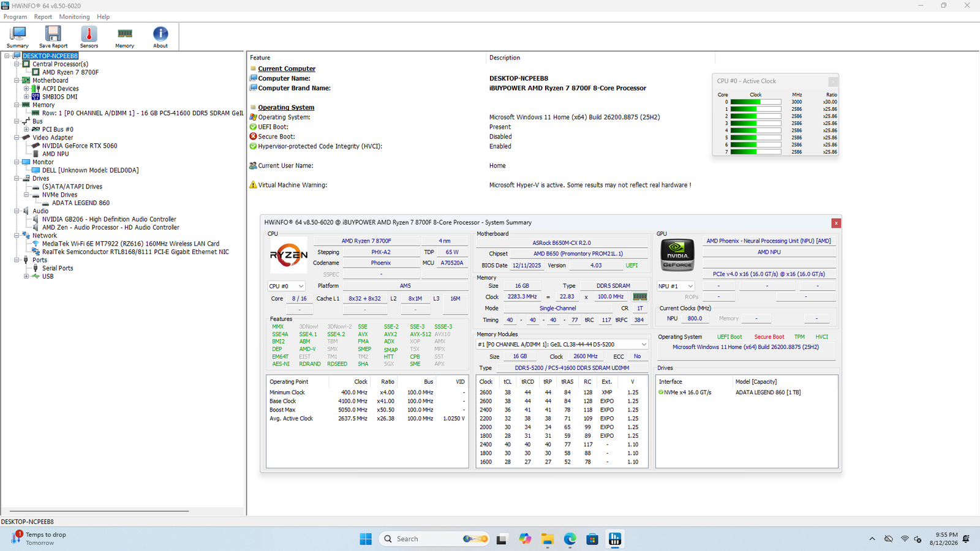Click the Current Computer heading
980x551 pixels.
click(x=287, y=69)
